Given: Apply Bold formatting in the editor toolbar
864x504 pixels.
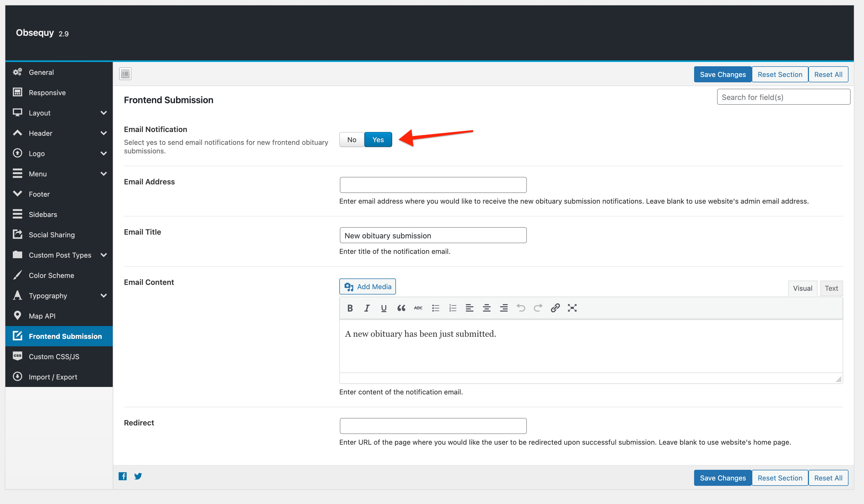Looking at the screenshot, I should [x=350, y=308].
